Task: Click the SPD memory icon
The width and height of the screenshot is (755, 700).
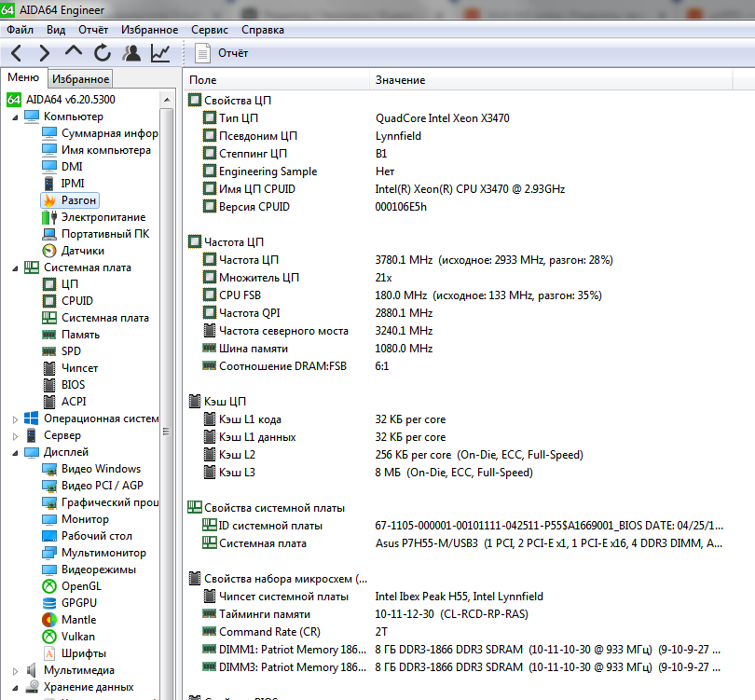Action: 49,351
